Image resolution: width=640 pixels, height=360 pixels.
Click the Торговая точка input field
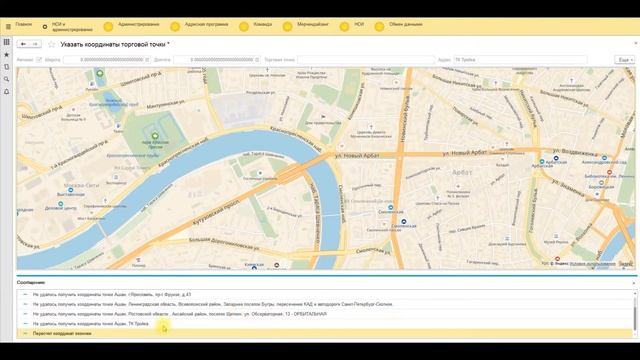366,60
